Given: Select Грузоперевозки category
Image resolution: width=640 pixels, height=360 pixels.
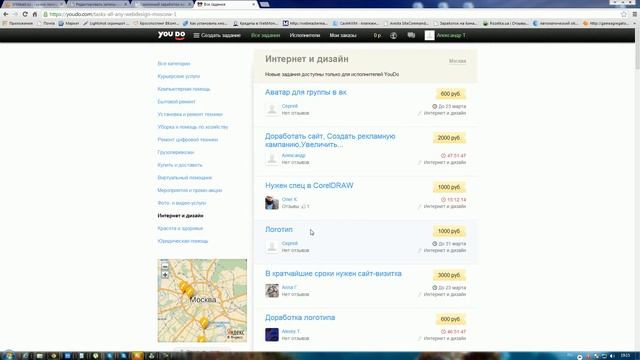Looking at the screenshot, I should [176, 152].
